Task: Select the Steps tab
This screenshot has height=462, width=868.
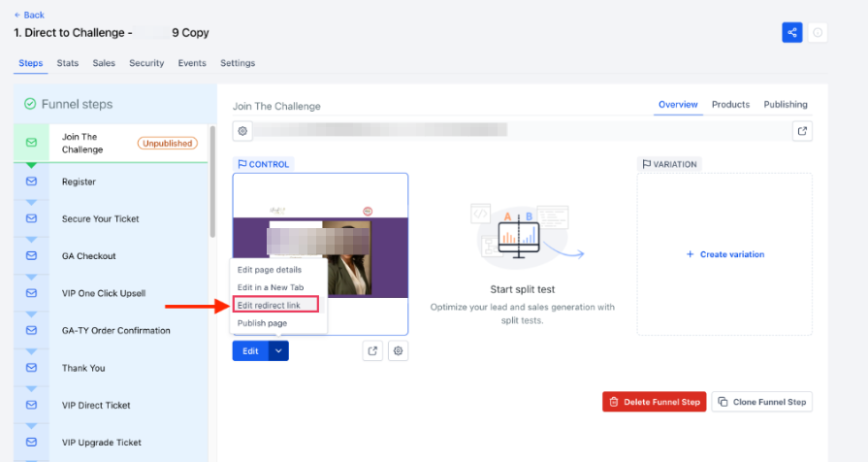Action: coord(30,63)
